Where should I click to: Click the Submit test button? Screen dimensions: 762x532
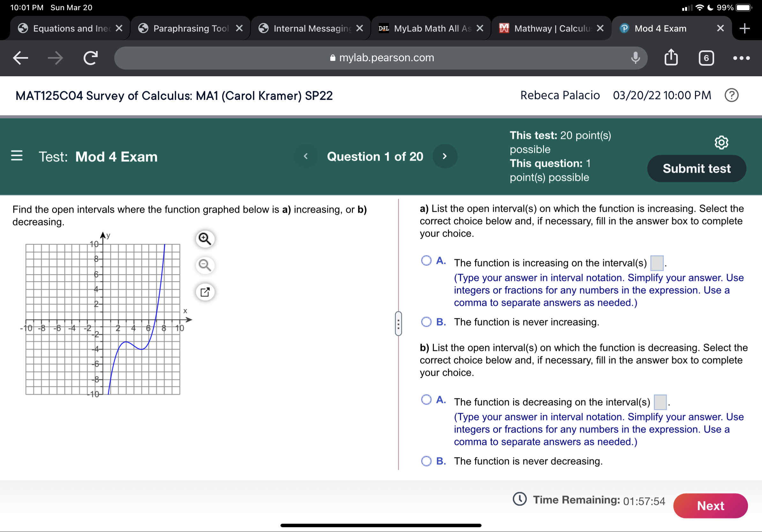pos(696,168)
